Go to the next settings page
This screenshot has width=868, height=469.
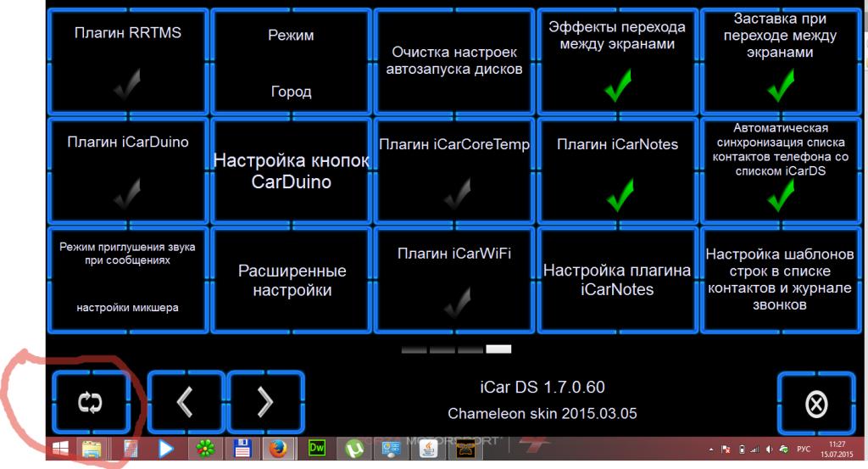click(265, 402)
